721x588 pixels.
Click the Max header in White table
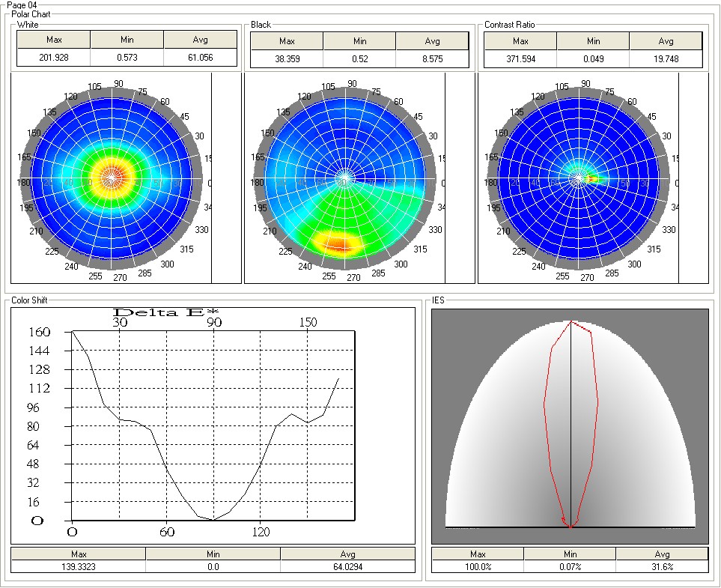coord(54,40)
